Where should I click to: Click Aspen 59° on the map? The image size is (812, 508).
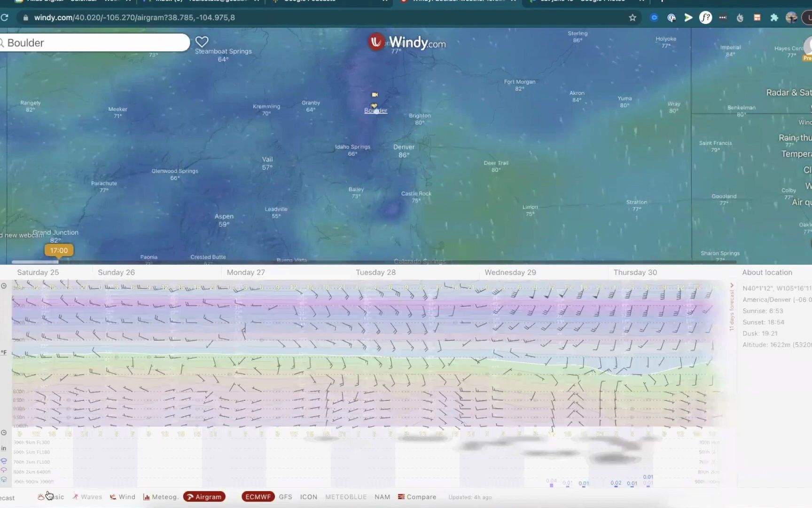pyautogui.click(x=224, y=220)
